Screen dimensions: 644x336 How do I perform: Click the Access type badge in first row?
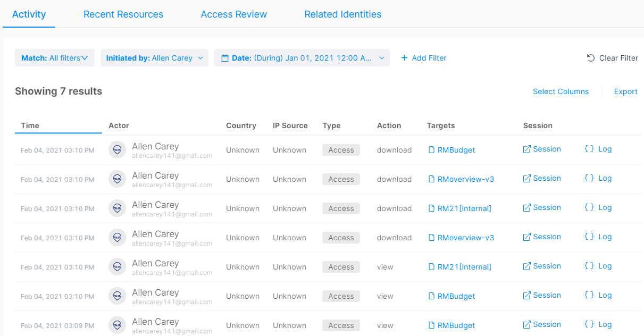pyautogui.click(x=341, y=150)
